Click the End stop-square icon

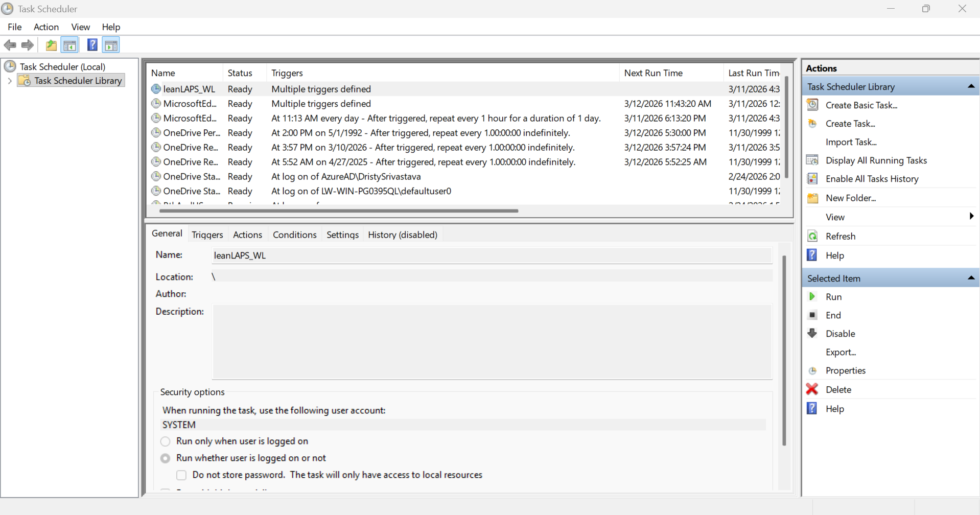point(812,315)
